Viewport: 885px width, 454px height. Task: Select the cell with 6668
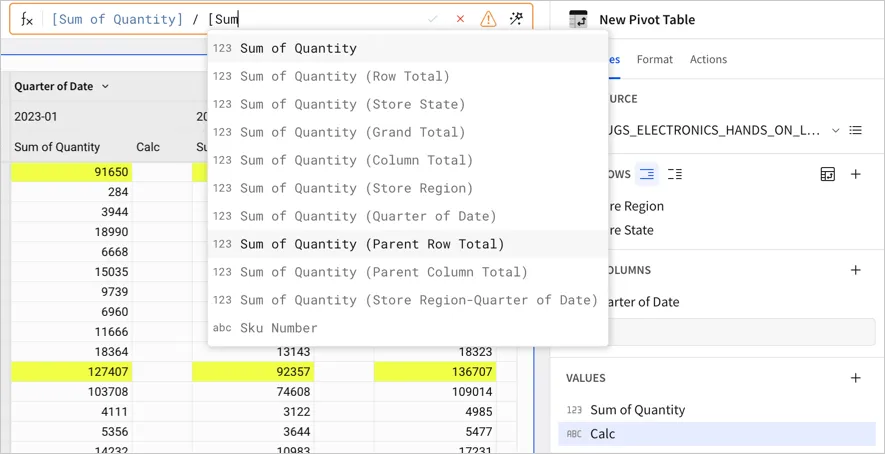click(x=72, y=252)
